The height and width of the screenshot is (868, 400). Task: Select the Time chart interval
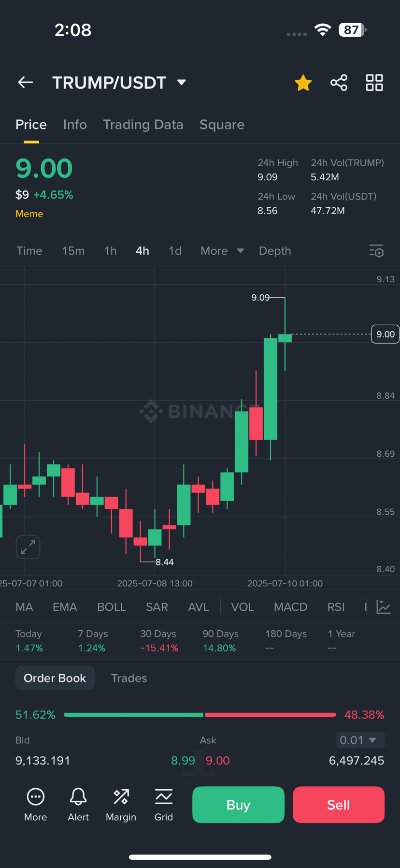pyautogui.click(x=29, y=251)
